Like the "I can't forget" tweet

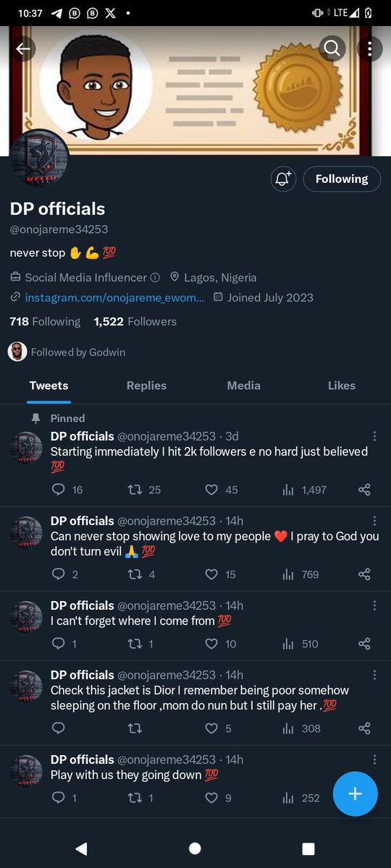220,644
